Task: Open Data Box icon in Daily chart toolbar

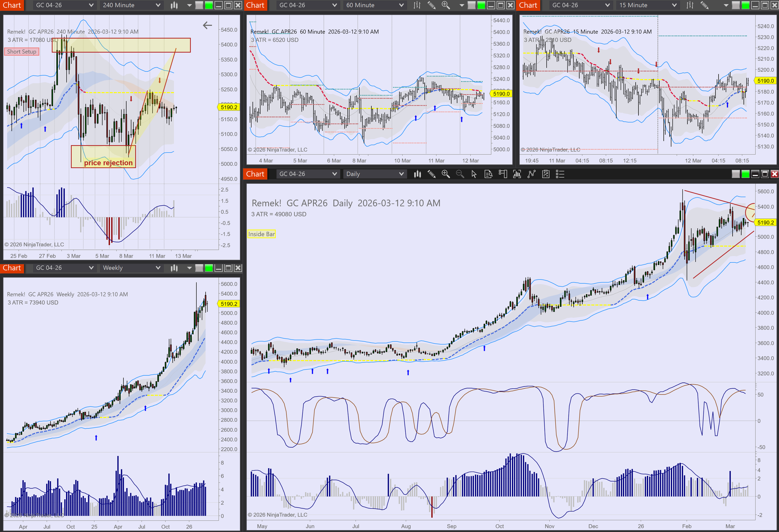Action: pyautogui.click(x=488, y=174)
